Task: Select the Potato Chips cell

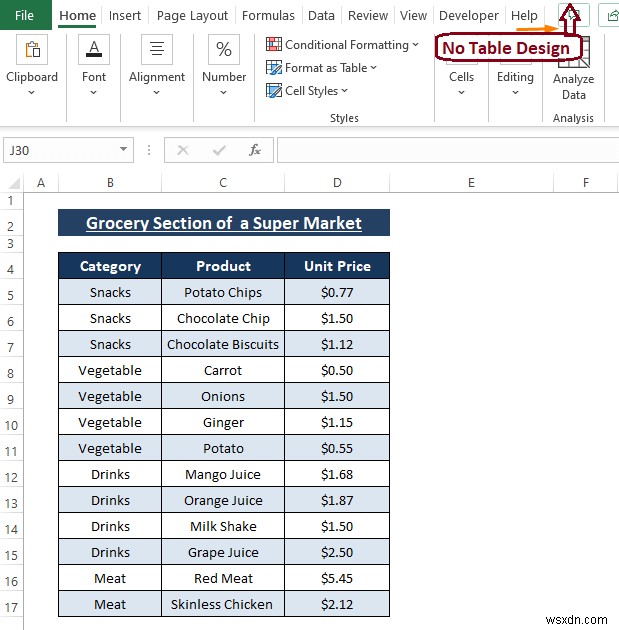Action: pyautogui.click(x=223, y=292)
